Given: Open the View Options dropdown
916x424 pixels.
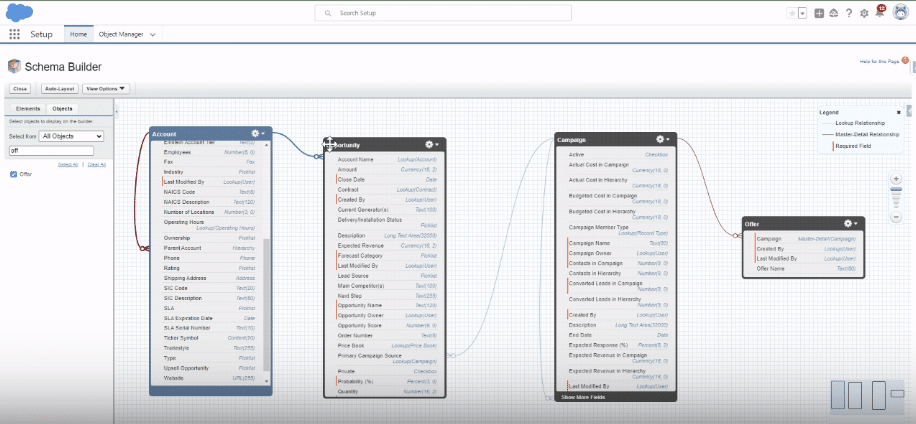Looking at the screenshot, I should click(x=106, y=89).
